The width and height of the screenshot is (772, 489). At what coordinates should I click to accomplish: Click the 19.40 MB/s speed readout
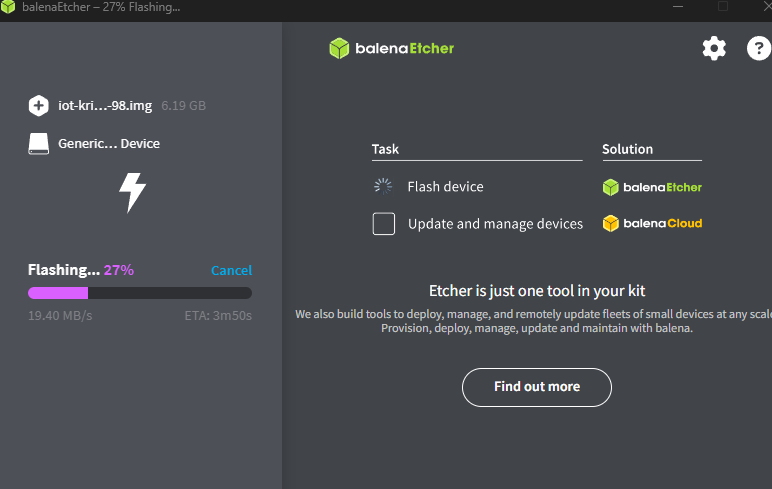pyautogui.click(x=60, y=316)
